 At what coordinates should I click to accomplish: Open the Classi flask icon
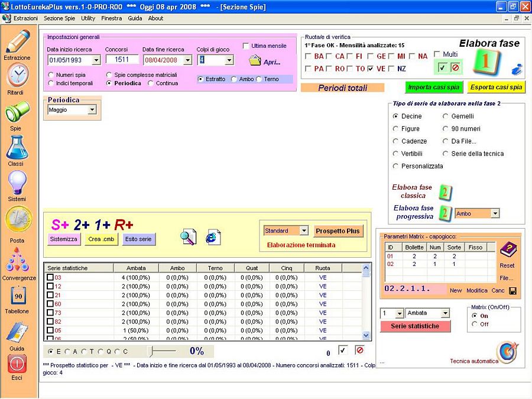[x=17, y=147]
